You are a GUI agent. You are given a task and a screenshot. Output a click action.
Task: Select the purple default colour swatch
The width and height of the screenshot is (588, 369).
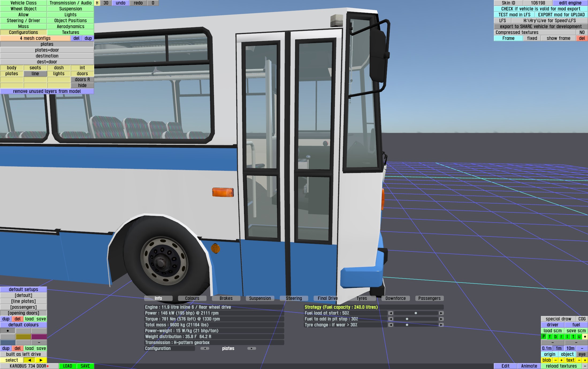click(x=39, y=337)
